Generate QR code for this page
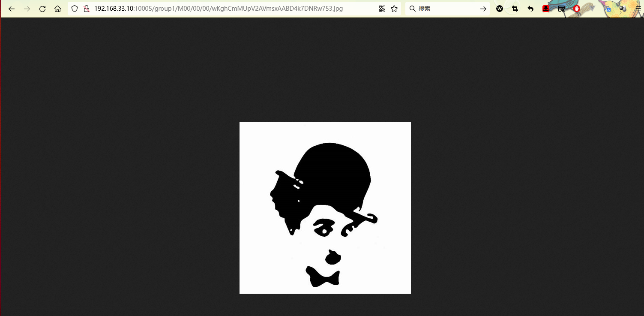This screenshot has height=316, width=644. point(382,9)
